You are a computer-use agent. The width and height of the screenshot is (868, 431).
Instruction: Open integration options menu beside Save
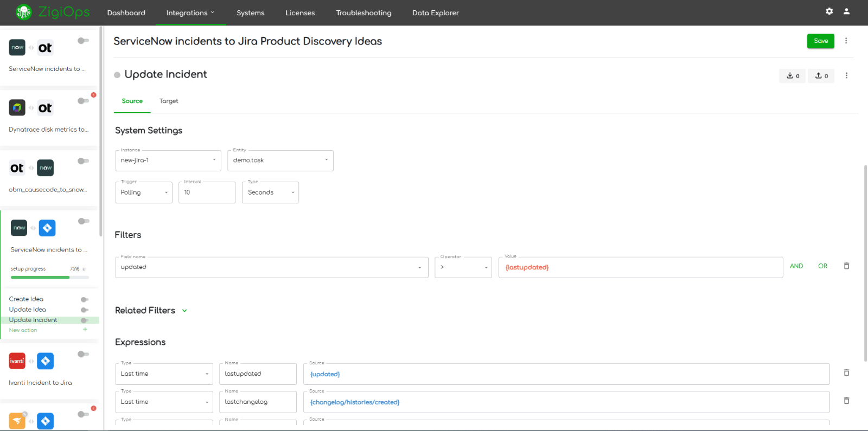click(846, 41)
